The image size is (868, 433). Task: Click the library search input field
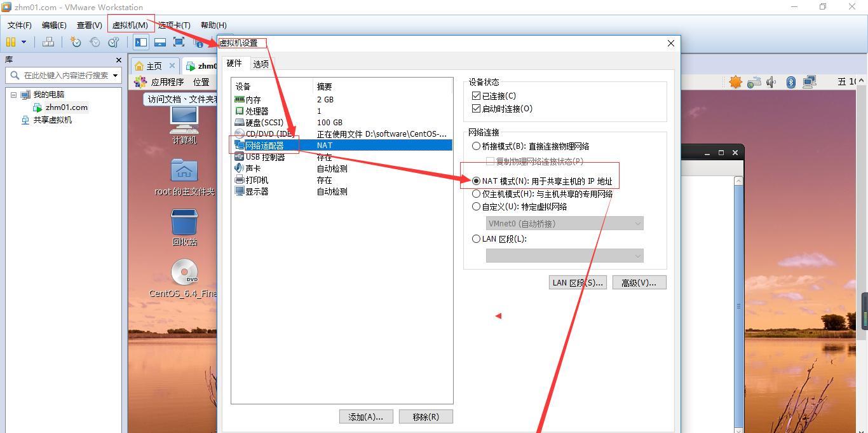point(65,75)
